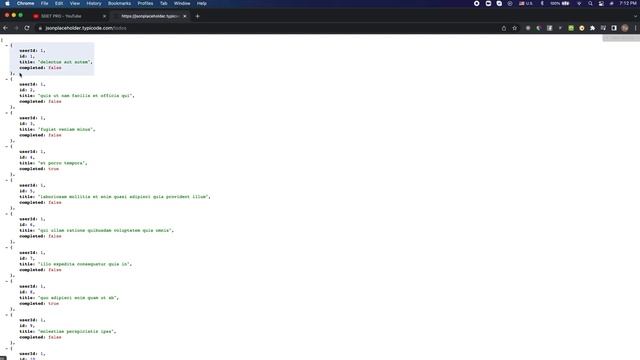Click the lock icon in address bar
Screen dimensions: 640x360
click(40, 28)
